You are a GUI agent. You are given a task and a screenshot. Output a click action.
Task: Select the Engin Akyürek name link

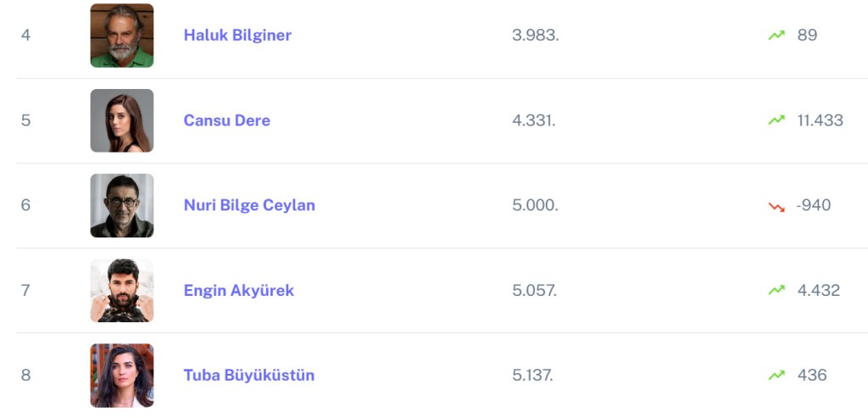point(239,290)
